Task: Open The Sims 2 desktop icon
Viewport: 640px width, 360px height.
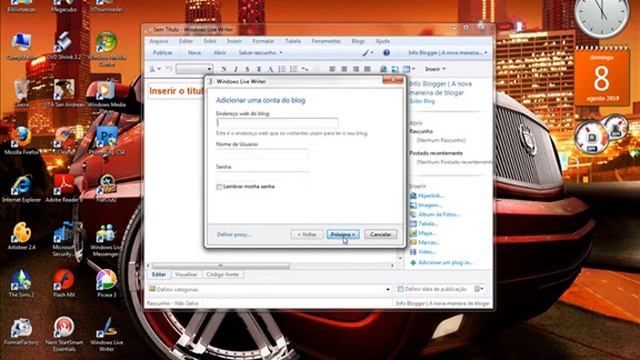Action: (21, 283)
